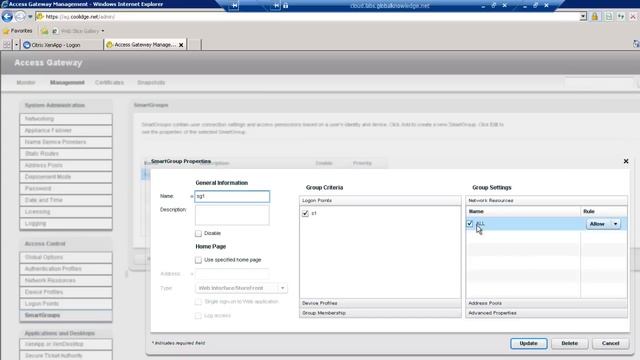This screenshot has height=360, width=640.
Task: Click the Update button
Action: click(529, 343)
